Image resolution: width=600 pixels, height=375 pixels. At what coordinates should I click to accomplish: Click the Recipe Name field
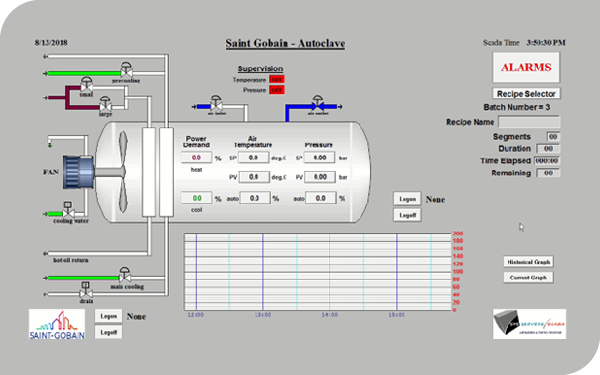529,122
